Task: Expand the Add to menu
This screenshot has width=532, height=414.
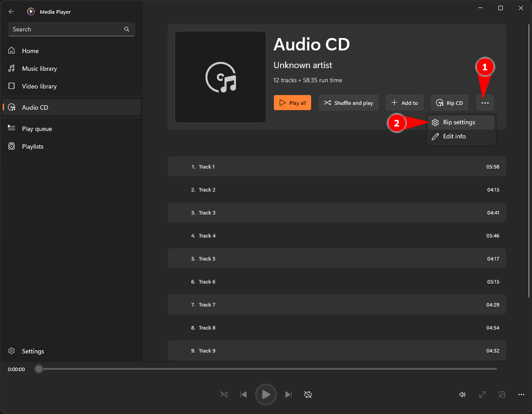Action: point(405,103)
